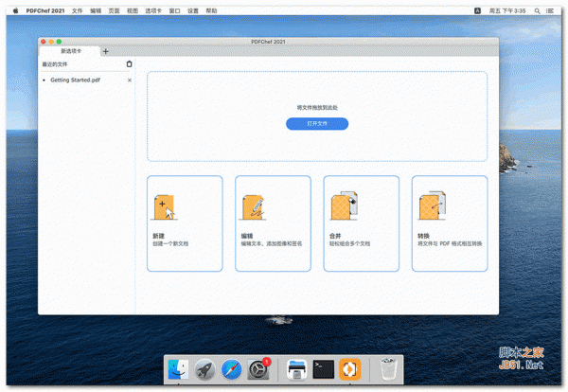Open the 设置 menu
This screenshot has height=392, width=568.
point(193,10)
